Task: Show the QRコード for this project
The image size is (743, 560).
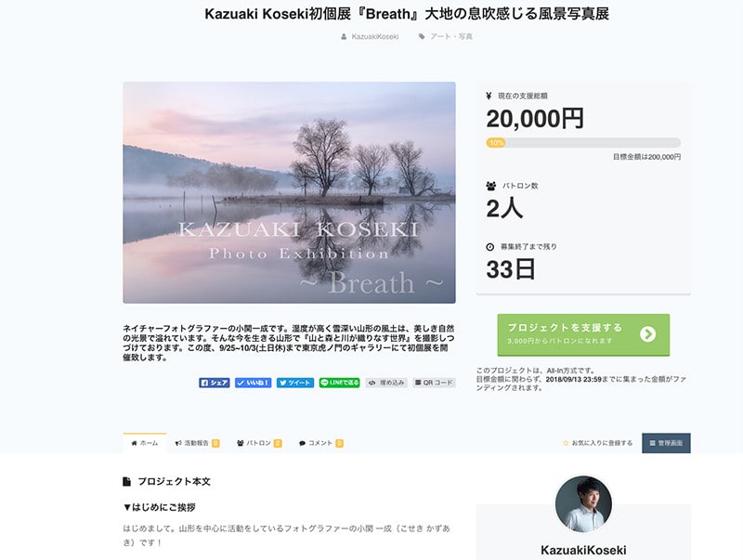Action: (434, 383)
